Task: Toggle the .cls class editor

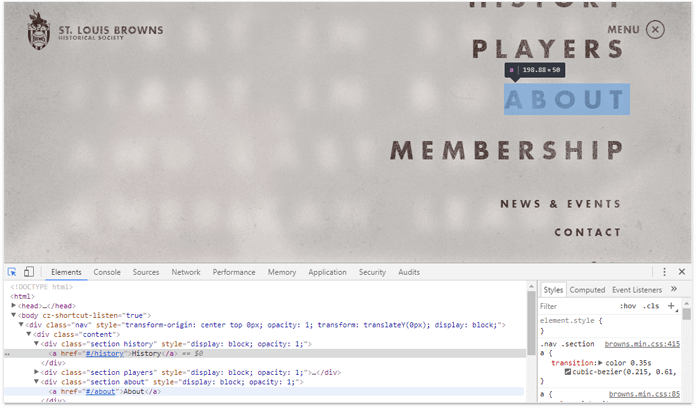Action: click(x=651, y=306)
